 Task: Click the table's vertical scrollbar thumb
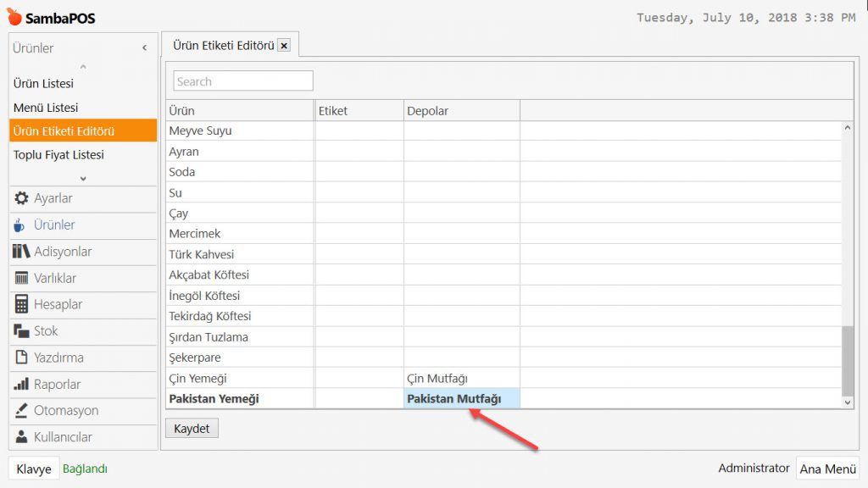pyautogui.click(x=848, y=359)
